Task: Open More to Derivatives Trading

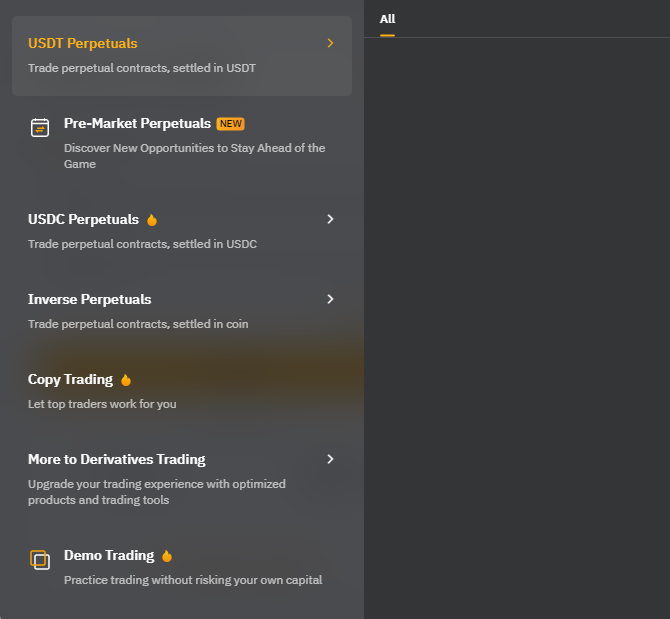Action: coord(117,459)
